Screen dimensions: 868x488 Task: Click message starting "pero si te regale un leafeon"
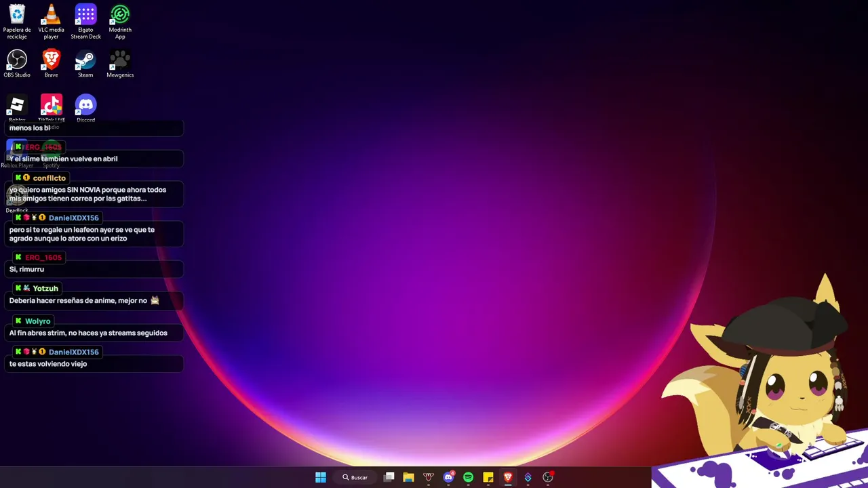[82, 234]
